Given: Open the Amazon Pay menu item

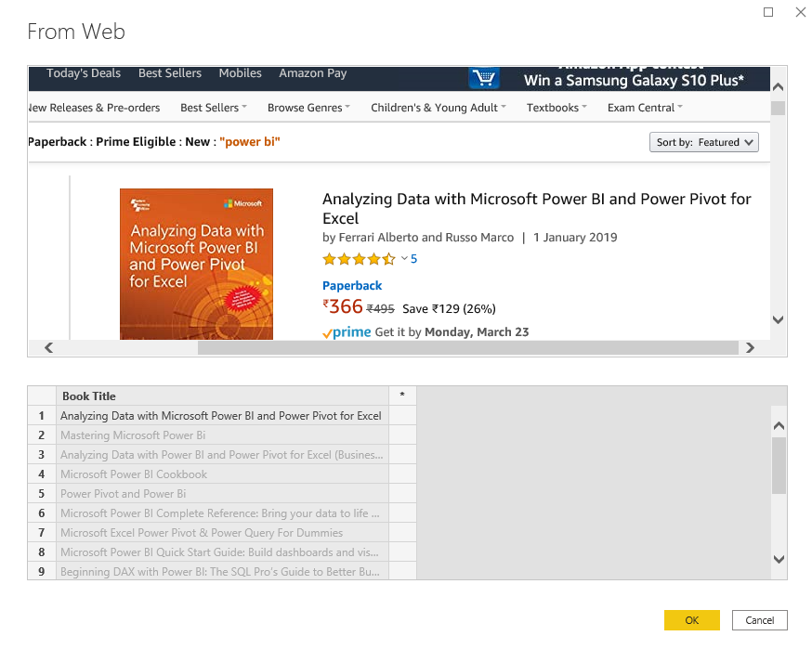Looking at the screenshot, I should [313, 73].
